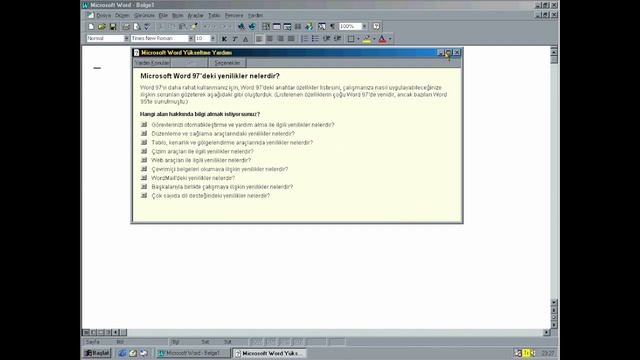Open the Tablo menu

click(x=214, y=16)
